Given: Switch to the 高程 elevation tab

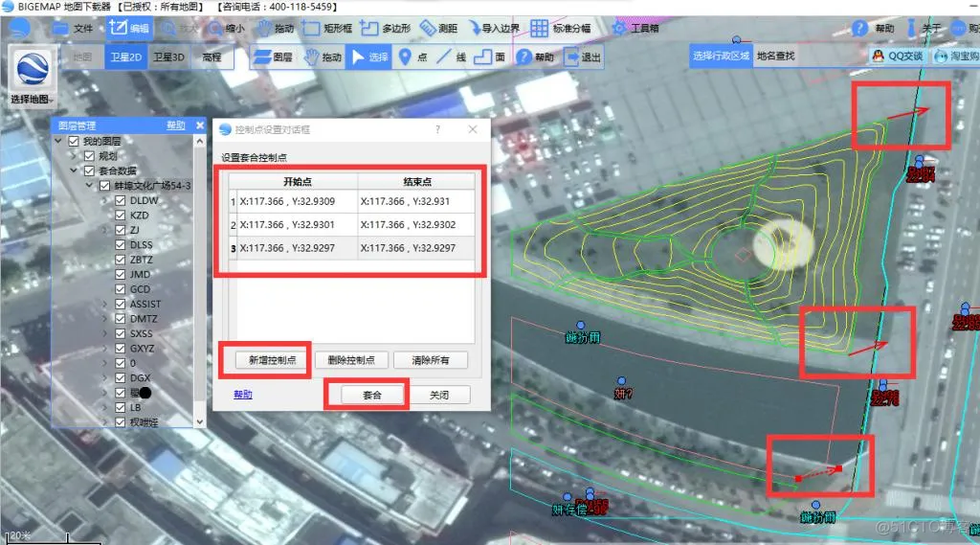Looking at the screenshot, I should [x=212, y=57].
